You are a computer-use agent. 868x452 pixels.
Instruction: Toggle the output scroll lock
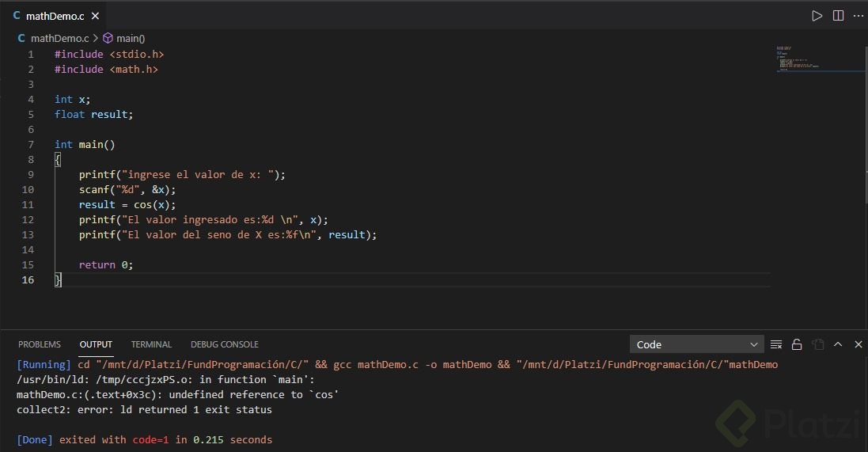[797, 344]
